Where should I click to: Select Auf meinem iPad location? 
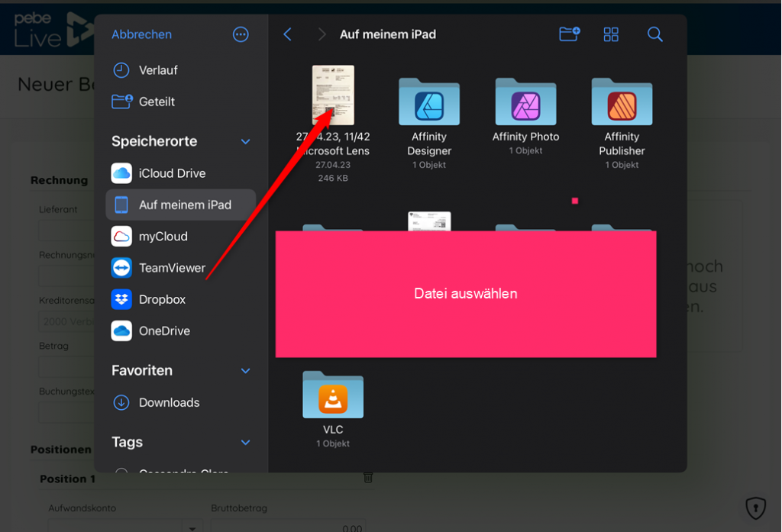(x=180, y=205)
